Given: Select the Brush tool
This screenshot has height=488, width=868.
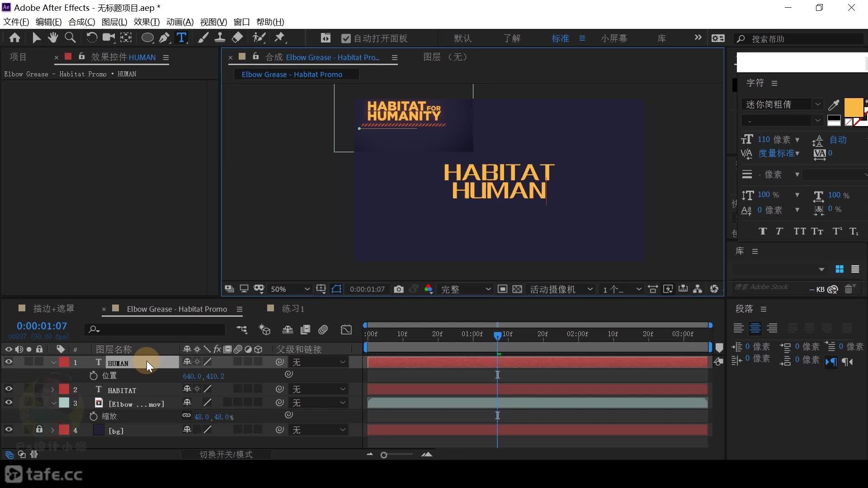Looking at the screenshot, I should pos(203,38).
